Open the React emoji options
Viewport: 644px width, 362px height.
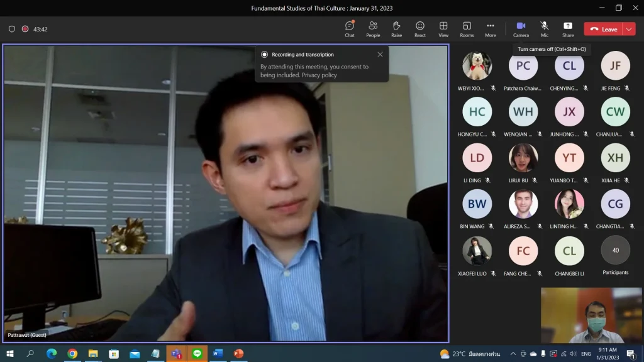pyautogui.click(x=420, y=28)
